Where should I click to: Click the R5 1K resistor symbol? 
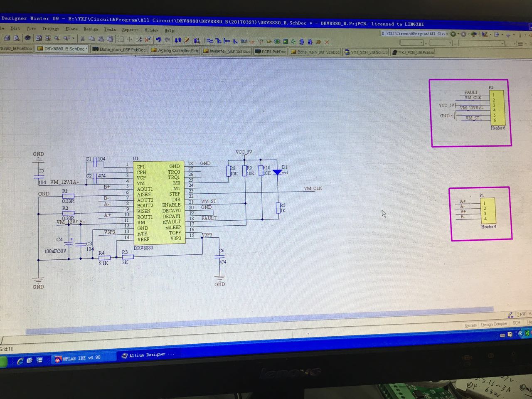278,208
